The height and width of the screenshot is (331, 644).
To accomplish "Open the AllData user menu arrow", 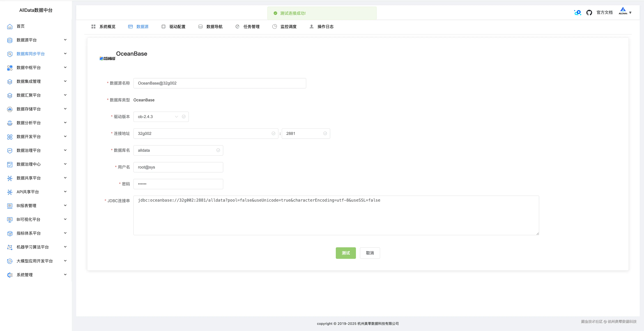I will [x=630, y=13].
